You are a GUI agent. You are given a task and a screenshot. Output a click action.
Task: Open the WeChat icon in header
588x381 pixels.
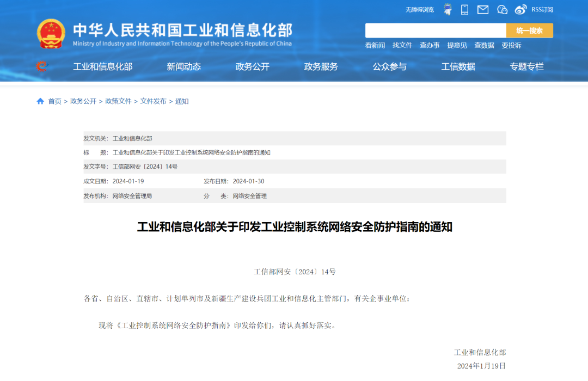click(502, 9)
